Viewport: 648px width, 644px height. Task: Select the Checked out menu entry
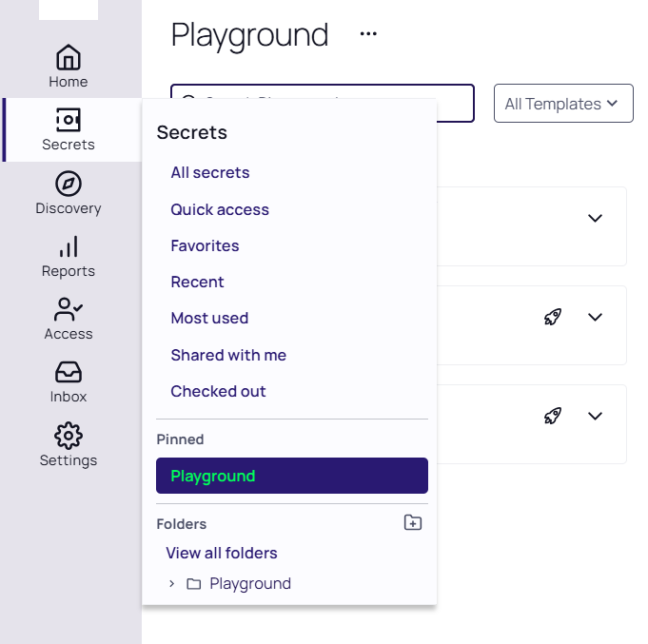[218, 391]
